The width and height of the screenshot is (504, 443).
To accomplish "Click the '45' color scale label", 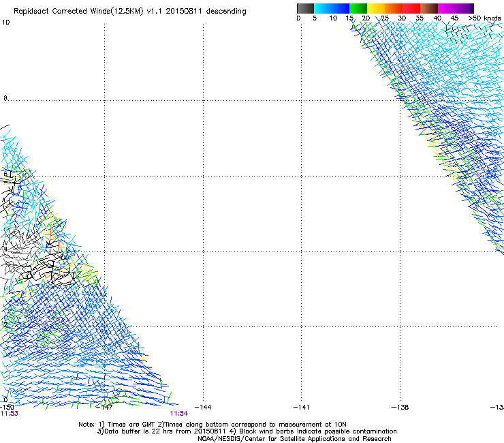I will point(454,18).
